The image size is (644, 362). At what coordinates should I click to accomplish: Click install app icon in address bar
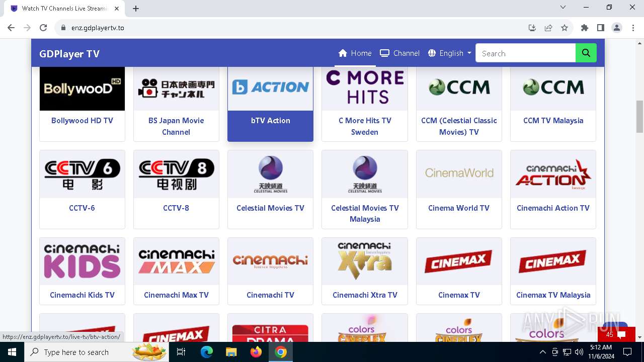pyautogui.click(x=532, y=28)
